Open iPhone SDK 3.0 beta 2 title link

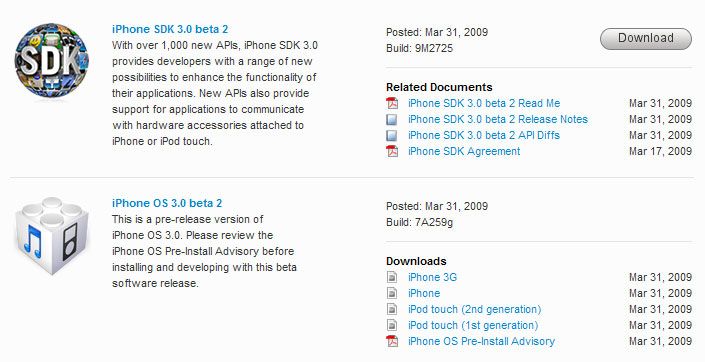pyautogui.click(x=170, y=29)
